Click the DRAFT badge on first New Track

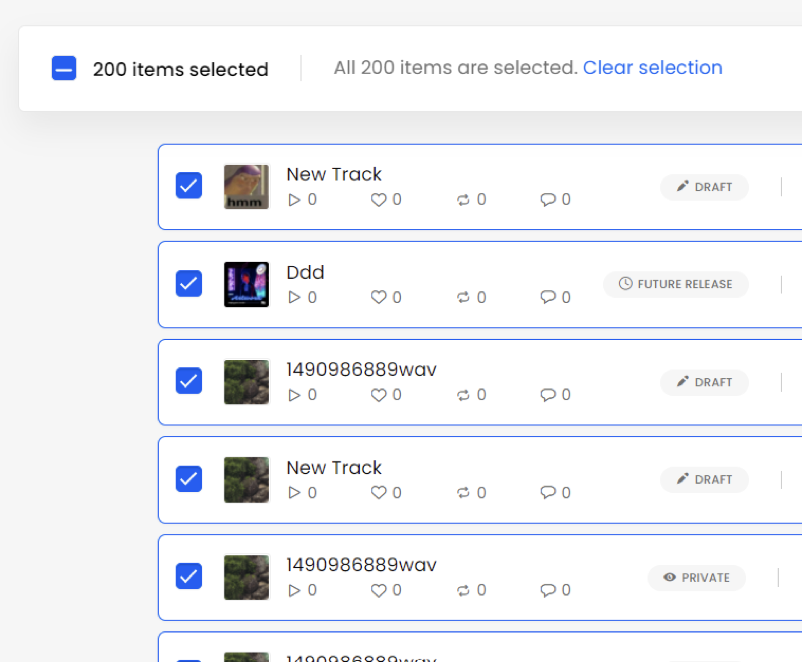click(x=704, y=187)
